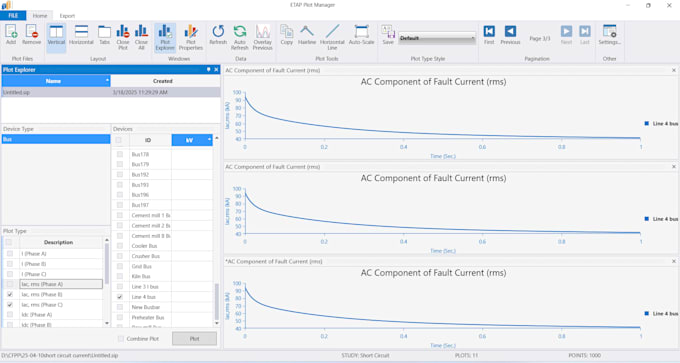Check the Cooler Bus checkbox

(120, 246)
